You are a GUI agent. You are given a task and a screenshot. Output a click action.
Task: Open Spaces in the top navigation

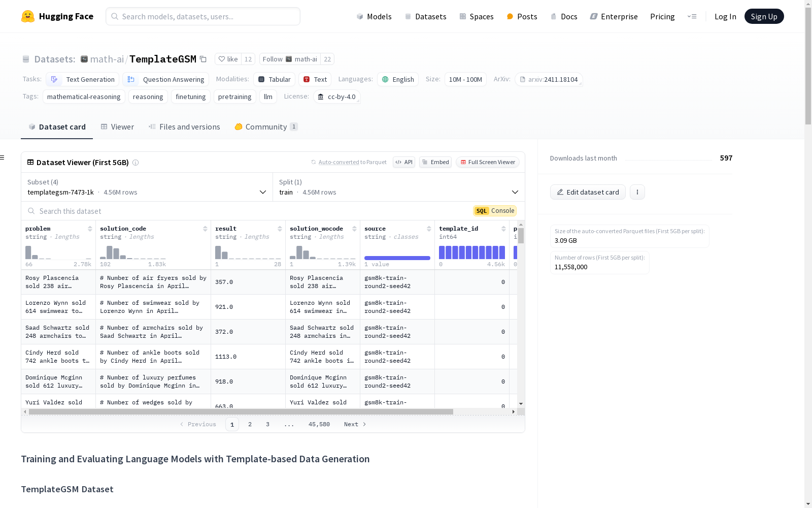tap(476, 16)
